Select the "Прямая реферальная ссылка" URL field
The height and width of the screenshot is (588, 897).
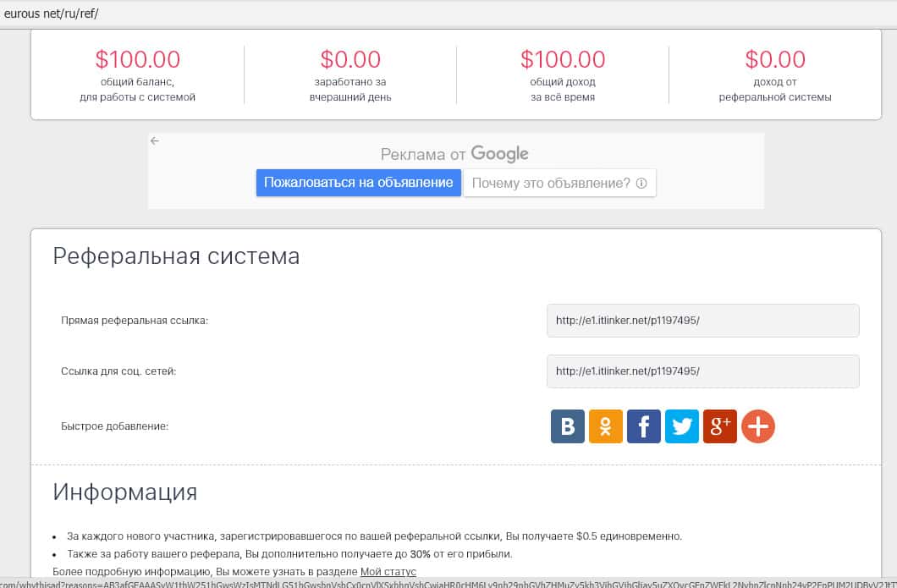[702, 321]
